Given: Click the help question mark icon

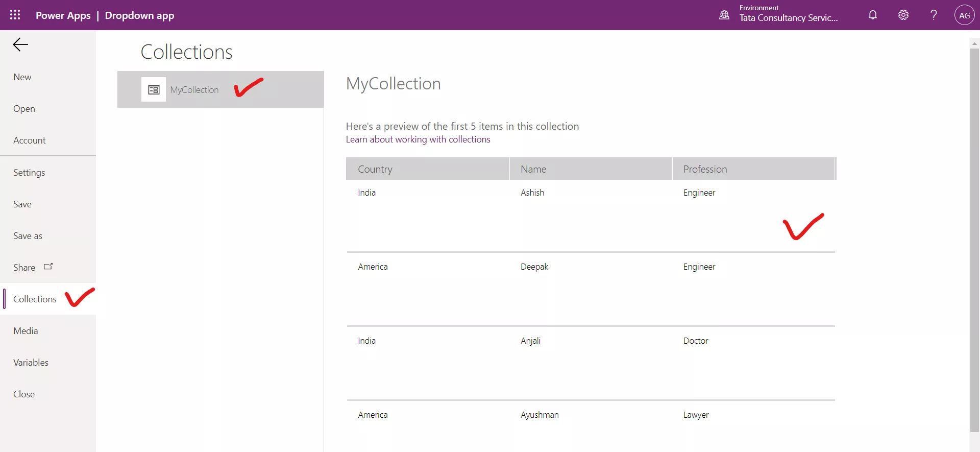Looking at the screenshot, I should tap(934, 15).
